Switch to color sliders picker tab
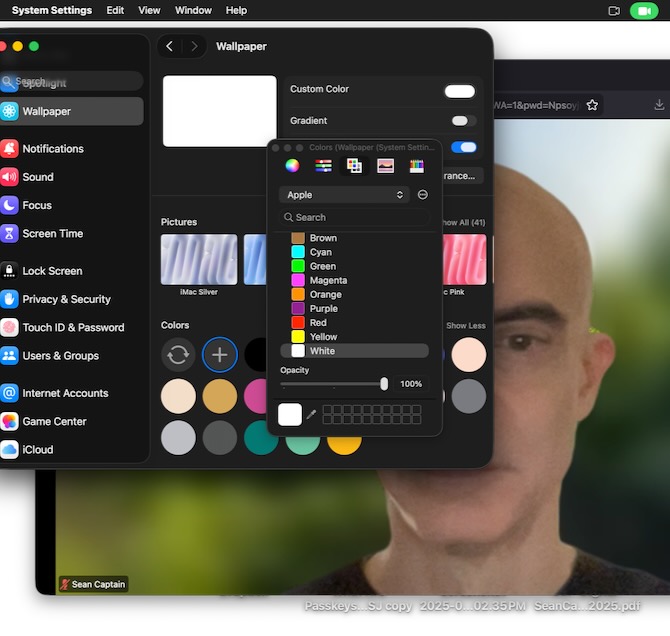The height and width of the screenshot is (636, 670). [323, 166]
